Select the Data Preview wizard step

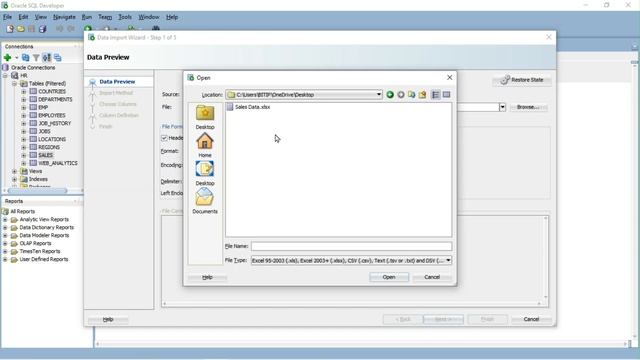117,82
